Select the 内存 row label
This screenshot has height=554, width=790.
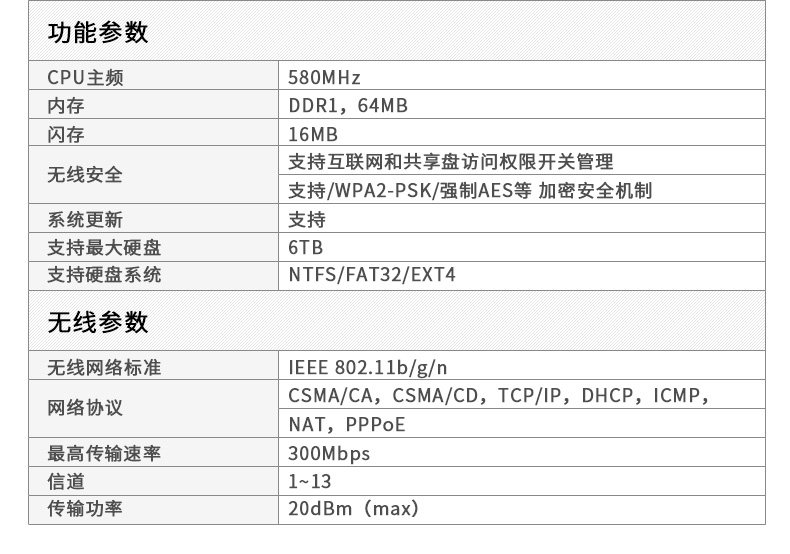[x=65, y=106]
